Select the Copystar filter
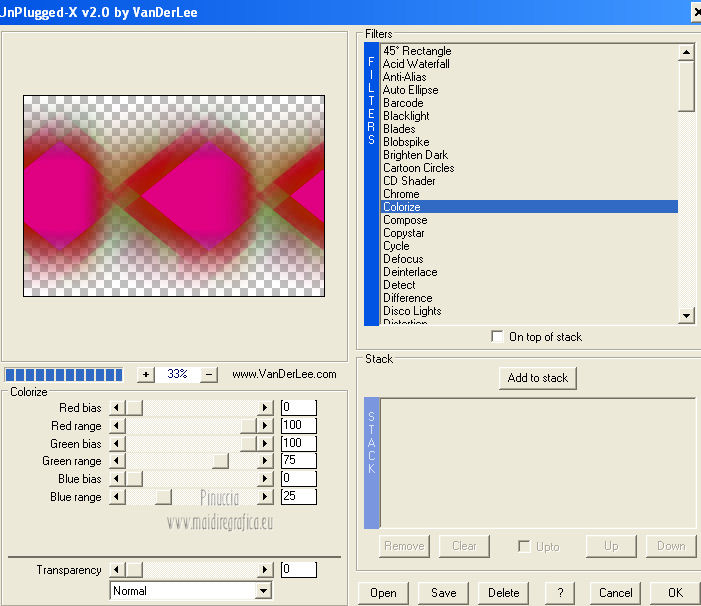 point(529,232)
